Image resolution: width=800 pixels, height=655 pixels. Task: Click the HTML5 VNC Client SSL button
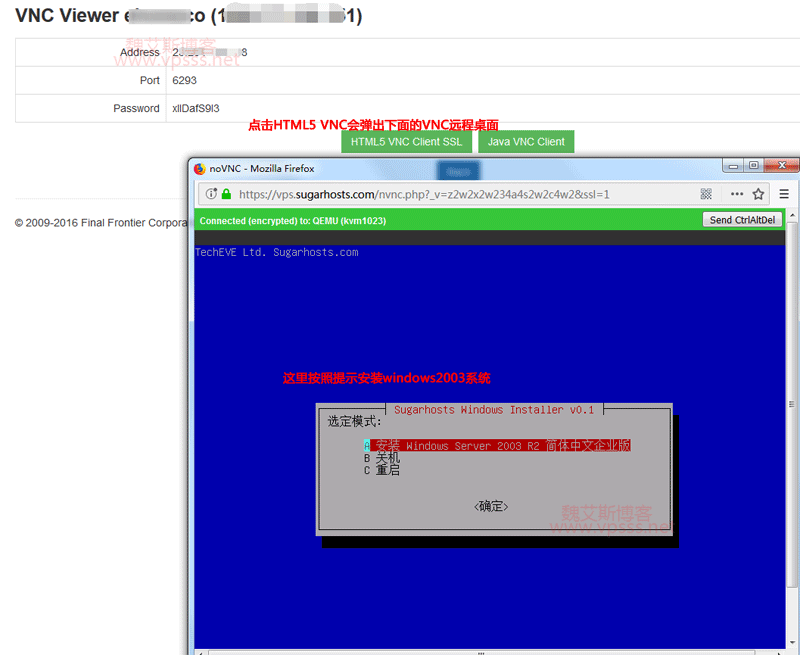[406, 142]
